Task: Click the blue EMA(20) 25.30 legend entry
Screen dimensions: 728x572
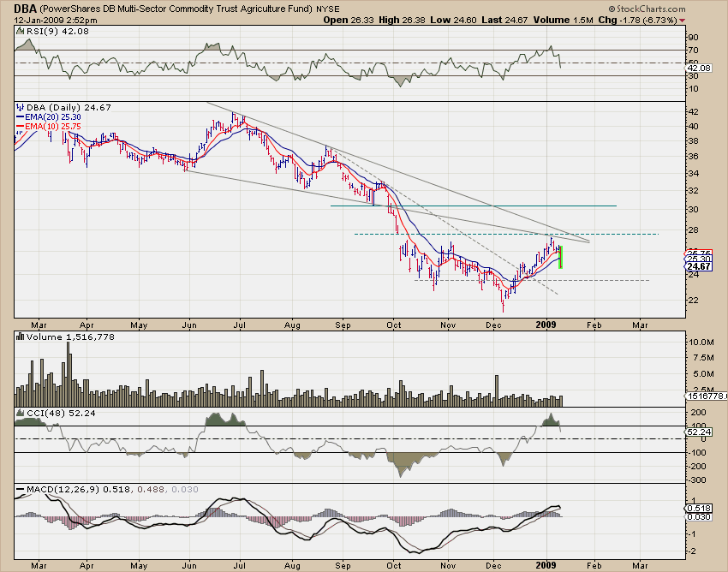Action: pos(48,117)
